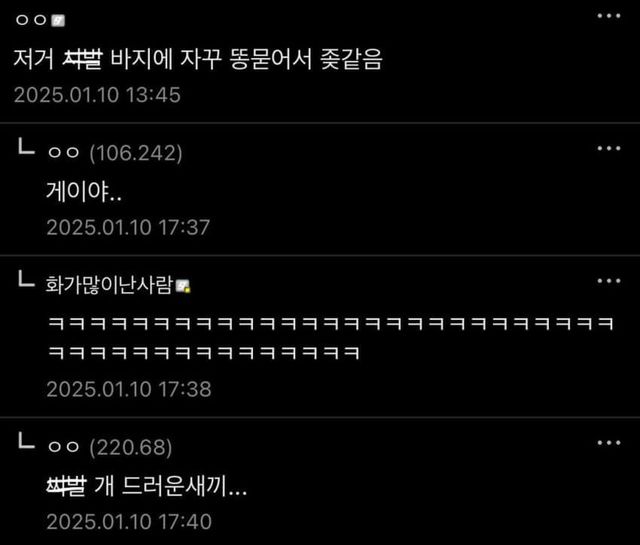Click the reply arrow before ㅇㅇ (220.68)
Screen dimensions: 640x545
pos(26,441)
